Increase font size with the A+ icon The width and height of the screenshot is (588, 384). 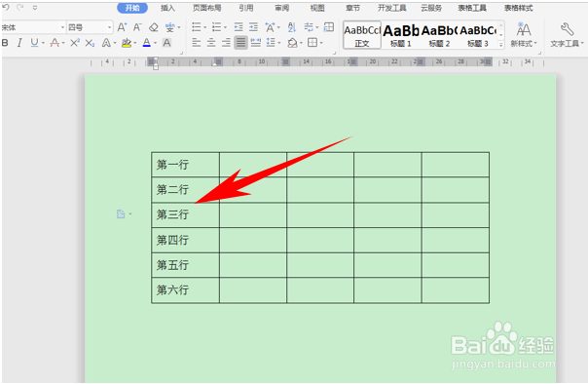(123, 27)
